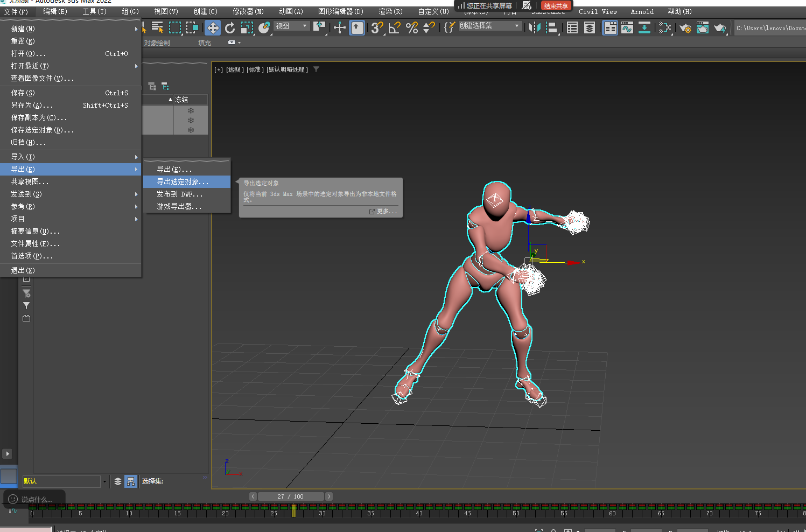Click 另存为 in the File menu
The width and height of the screenshot is (806, 532).
[x=32, y=106]
